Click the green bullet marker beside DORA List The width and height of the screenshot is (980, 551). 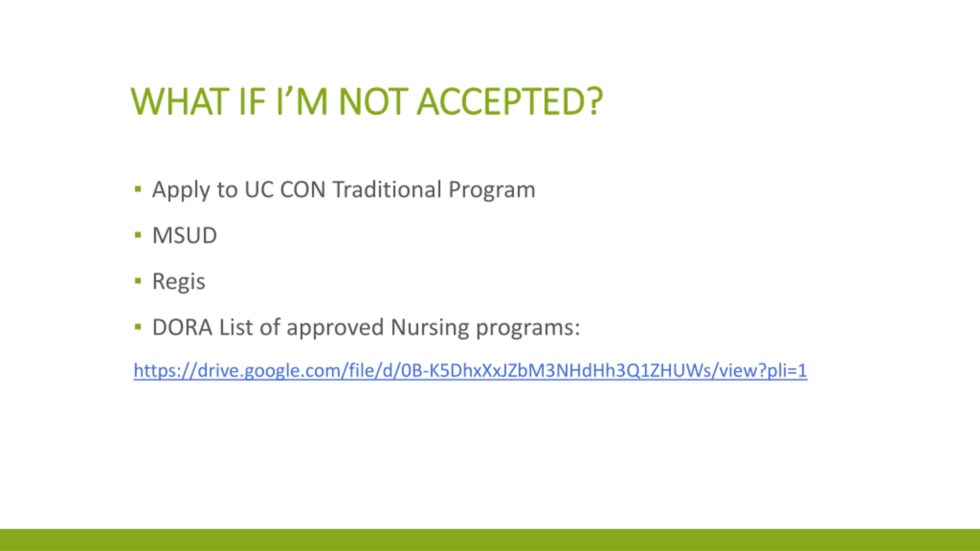pyautogui.click(x=138, y=327)
